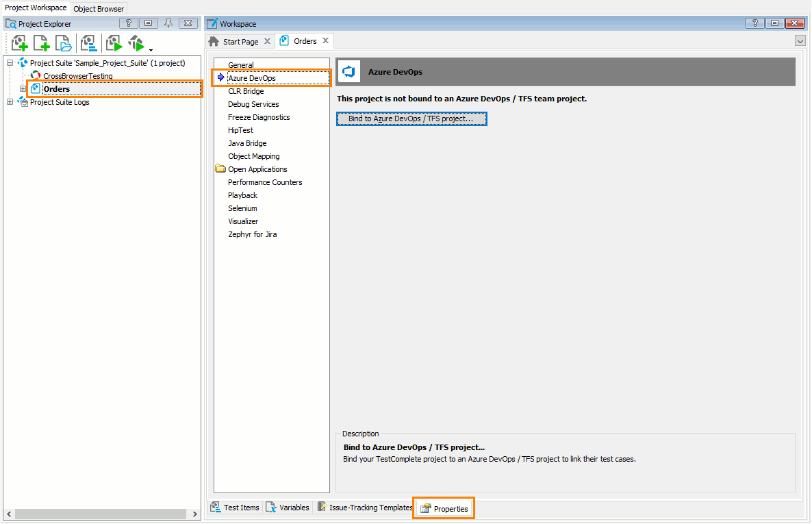The height and width of the screenshot is (524, 812).
Task: Click the Add Existing Item folder icon
Action: tap(63, 43)
